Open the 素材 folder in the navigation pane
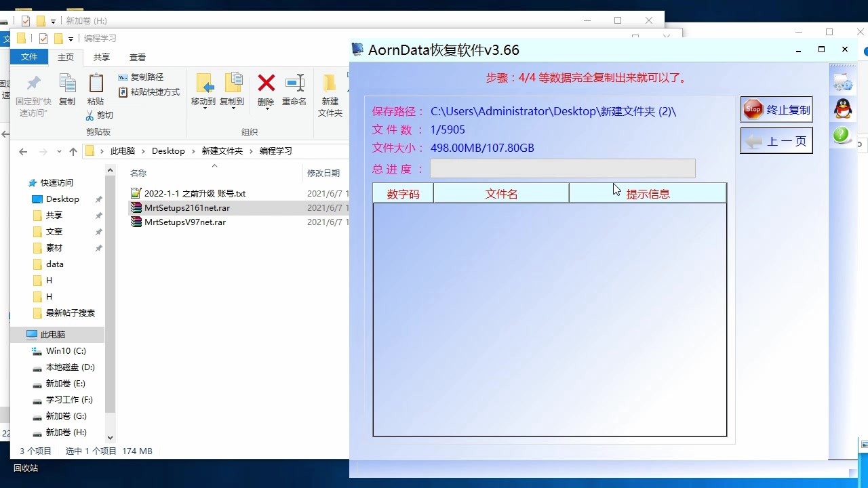 [x=54, y=248]
